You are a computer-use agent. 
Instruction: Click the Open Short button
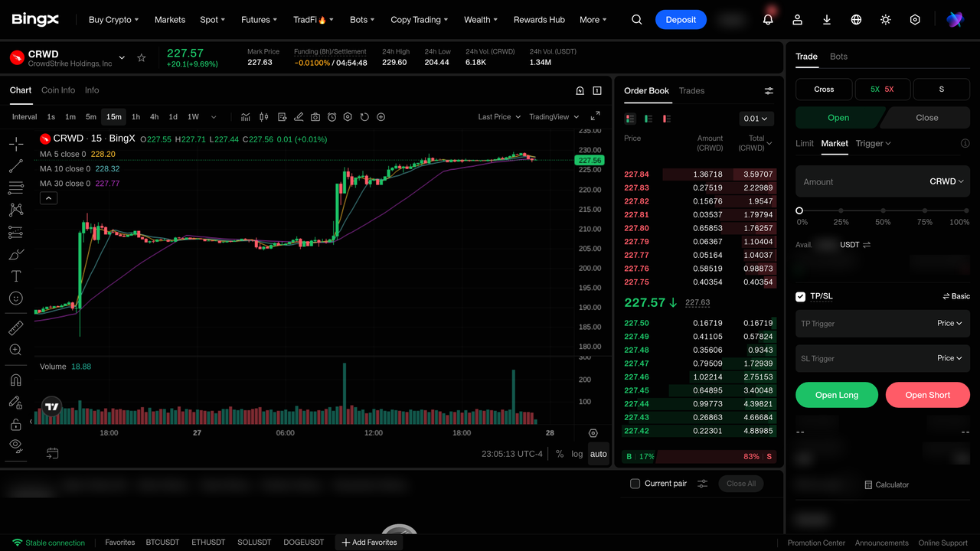(928, 395)
